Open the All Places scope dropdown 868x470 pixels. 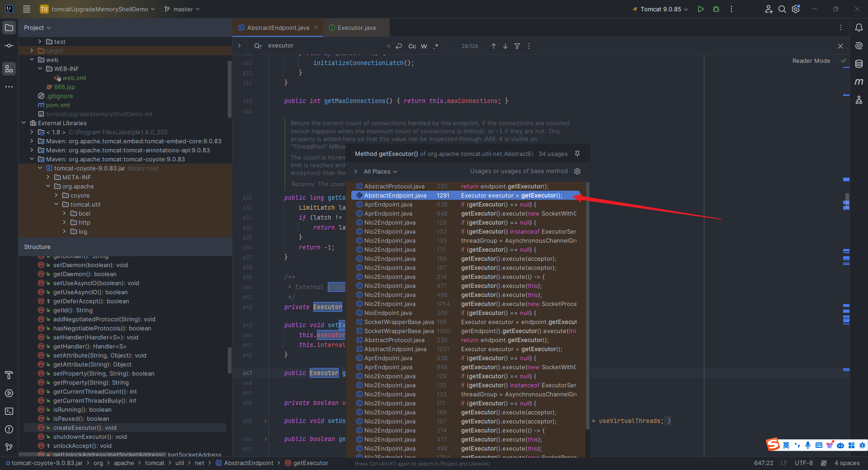(380, 171)
